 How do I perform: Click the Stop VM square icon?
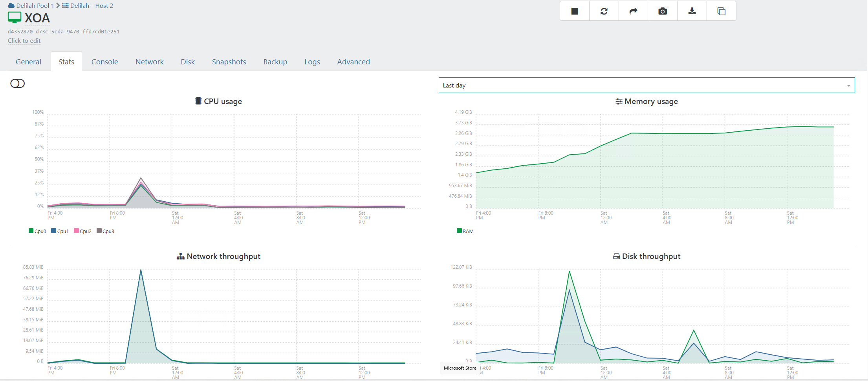pyautogui.click(x=574, y=11)
